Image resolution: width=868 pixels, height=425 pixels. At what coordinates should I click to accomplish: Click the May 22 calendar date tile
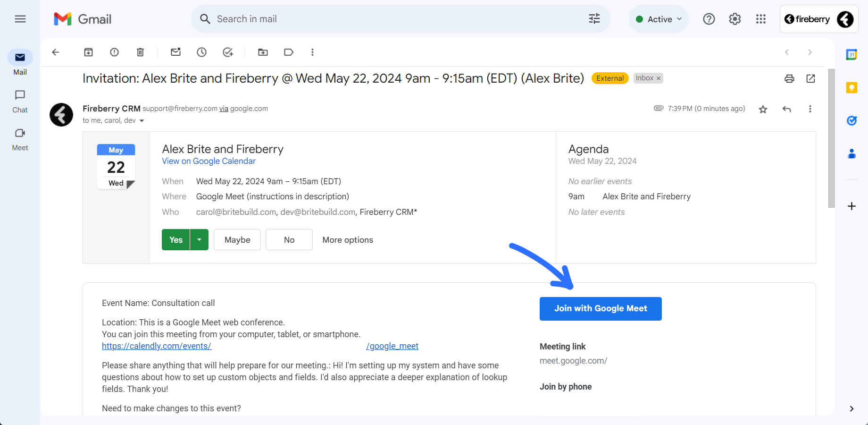[116, 167]
